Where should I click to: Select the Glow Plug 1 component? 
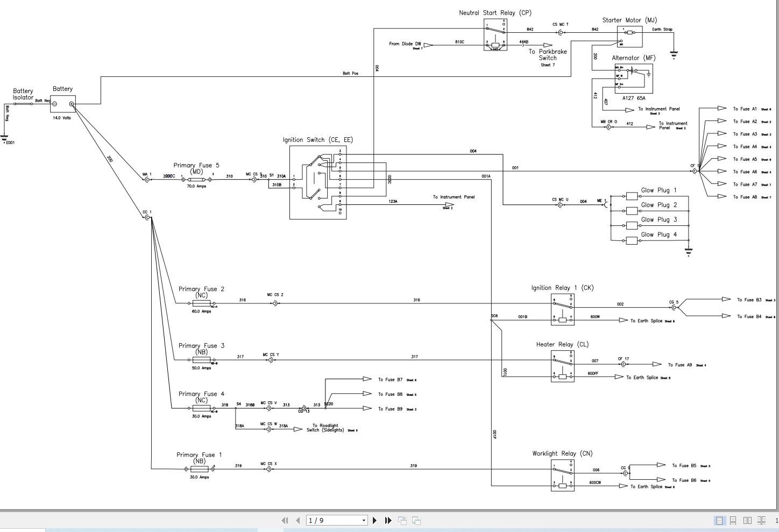pos(632,196)
